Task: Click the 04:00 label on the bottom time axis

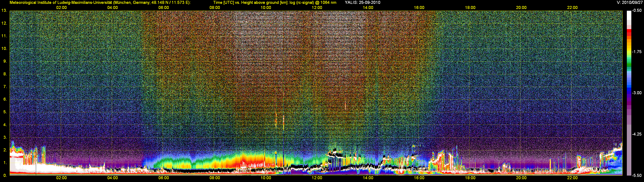Action: pos(112,178)
